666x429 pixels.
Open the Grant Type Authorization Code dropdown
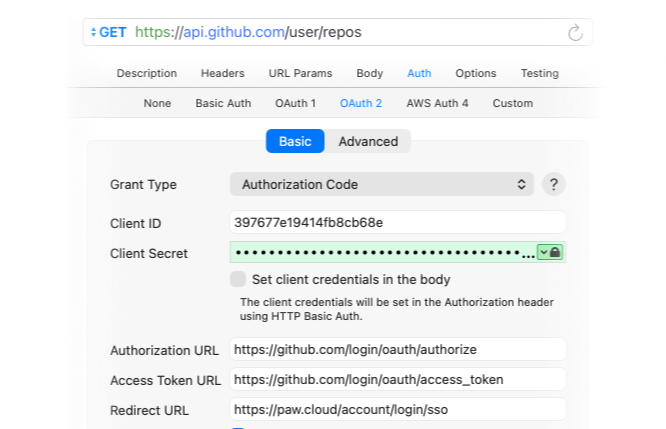click(381, 184)
